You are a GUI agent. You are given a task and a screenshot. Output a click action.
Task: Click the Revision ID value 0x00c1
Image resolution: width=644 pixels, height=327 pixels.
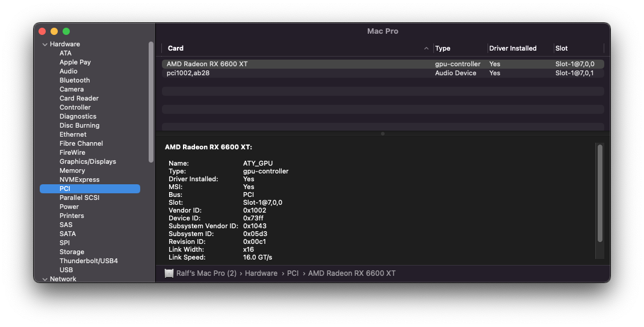coord(254,242)
